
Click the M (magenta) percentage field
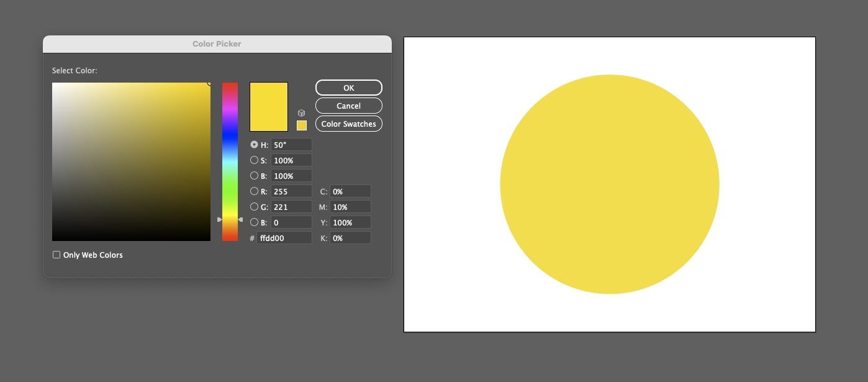pyautogui.click(x=350, y=206)
